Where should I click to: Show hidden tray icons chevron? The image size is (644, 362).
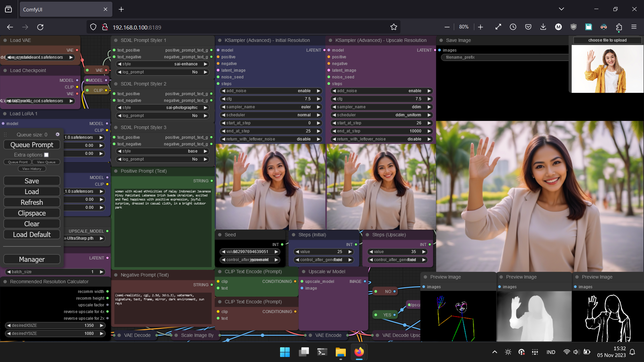pos(494,352)
